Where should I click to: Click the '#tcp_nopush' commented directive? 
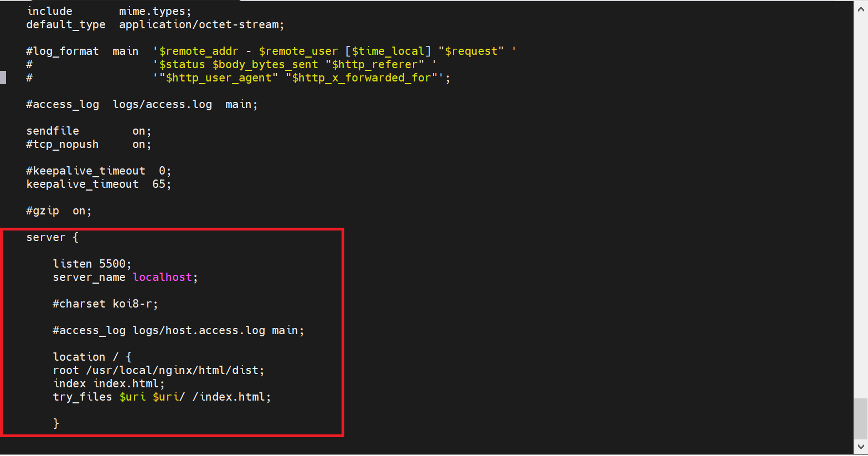pos(62,144)
